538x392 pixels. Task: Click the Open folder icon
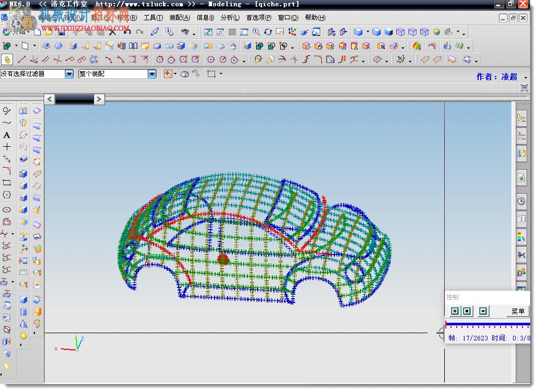pos(49,32)
